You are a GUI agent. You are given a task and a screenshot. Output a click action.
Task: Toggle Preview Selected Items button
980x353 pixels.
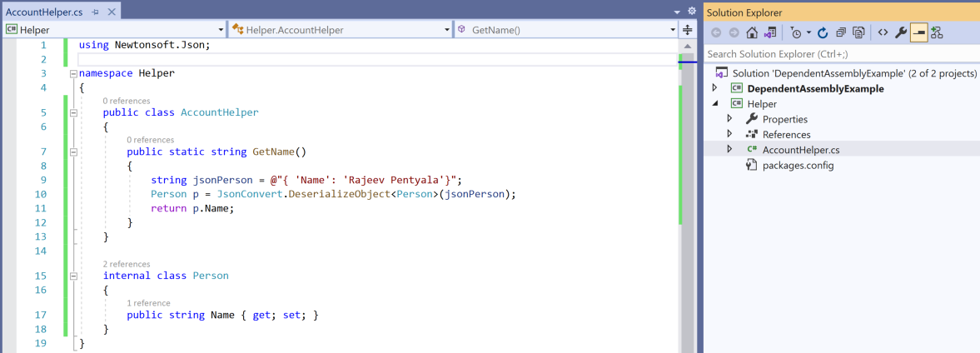[919, 32]
